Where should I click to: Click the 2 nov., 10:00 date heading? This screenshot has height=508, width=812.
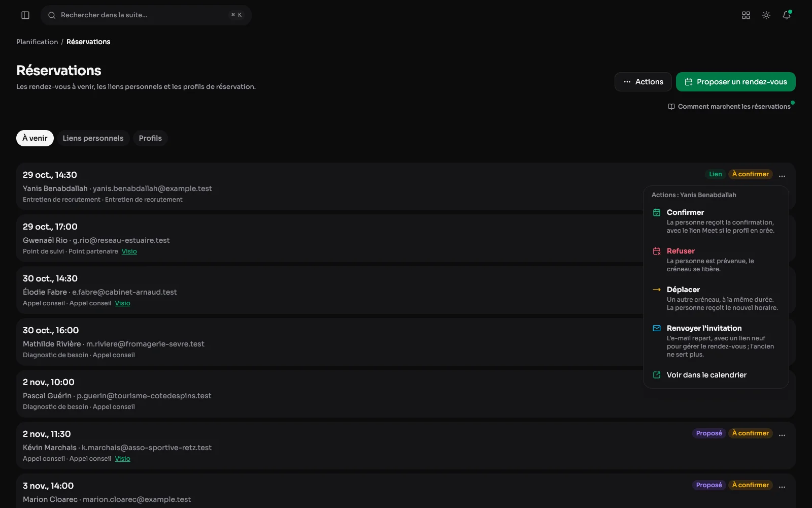coord(49,382)
